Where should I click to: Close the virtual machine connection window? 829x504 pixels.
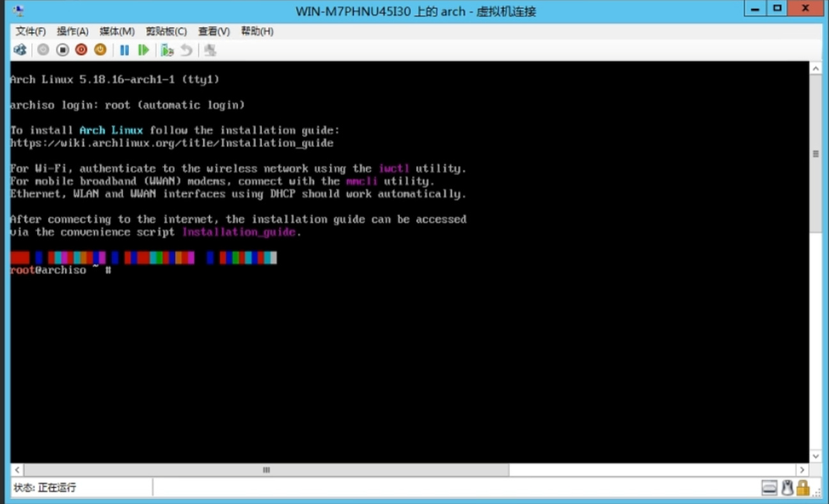pos(805,9)
